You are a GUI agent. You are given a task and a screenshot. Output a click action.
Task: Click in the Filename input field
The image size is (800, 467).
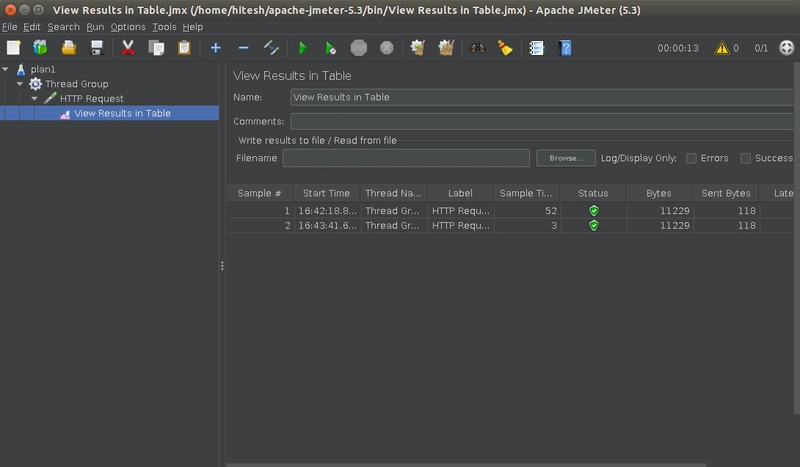(x=406, y=158)
